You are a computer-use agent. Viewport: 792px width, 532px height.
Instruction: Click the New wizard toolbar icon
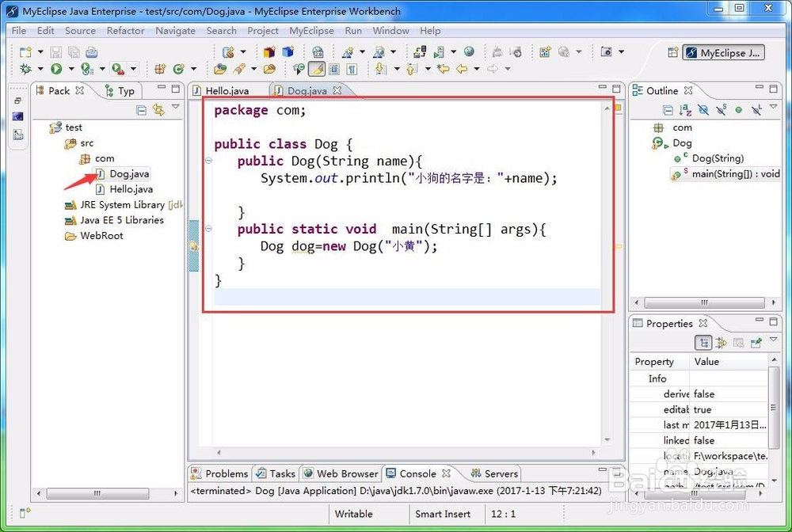tap(26, 52)
